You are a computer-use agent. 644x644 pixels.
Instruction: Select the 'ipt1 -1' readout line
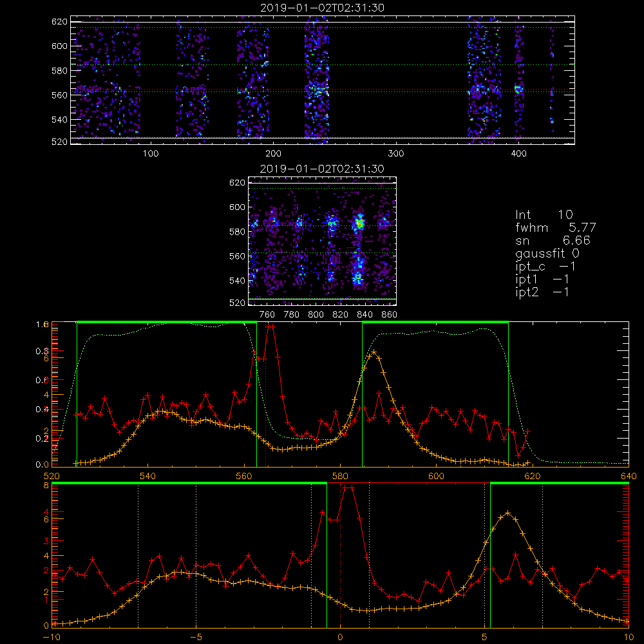(x=542, y=279)
